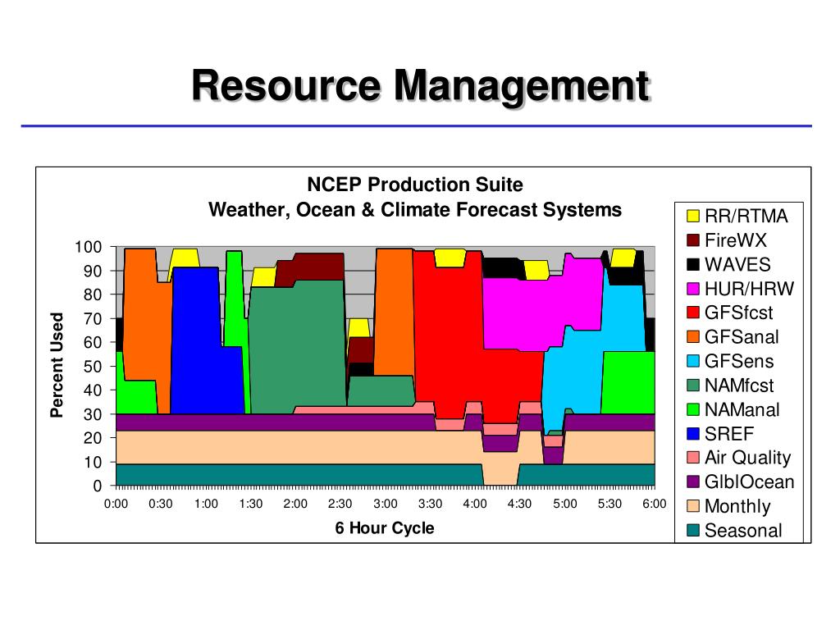Image resolution: width=840 pixels, height=630 pixels.
Task: Click the 'NCEP Production Suite' chart title
Action: [x=415, y=185]
